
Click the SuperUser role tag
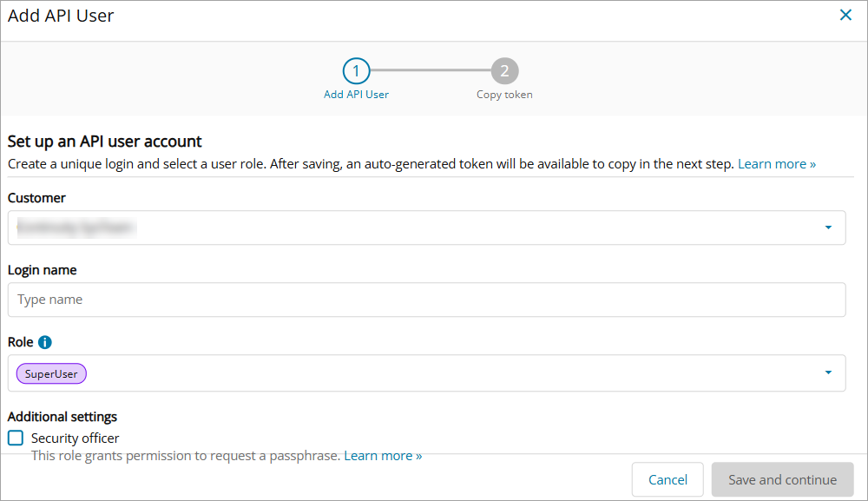pyautogui.click(x=51, y=374)
